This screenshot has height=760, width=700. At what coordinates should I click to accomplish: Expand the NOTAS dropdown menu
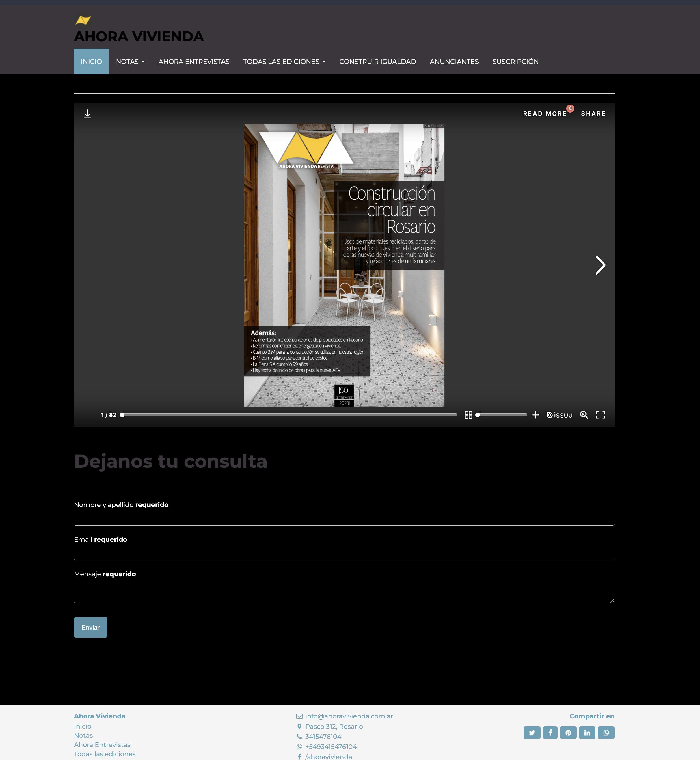(x=130, y=61)
